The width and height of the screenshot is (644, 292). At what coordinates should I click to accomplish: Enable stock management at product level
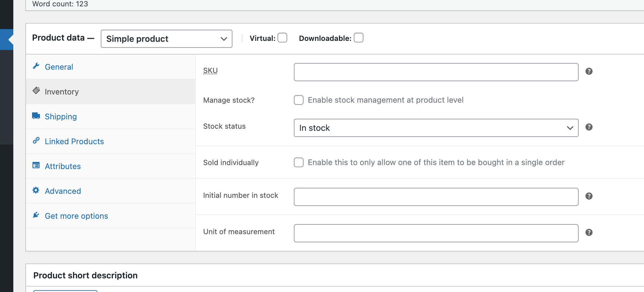[299, 100]
